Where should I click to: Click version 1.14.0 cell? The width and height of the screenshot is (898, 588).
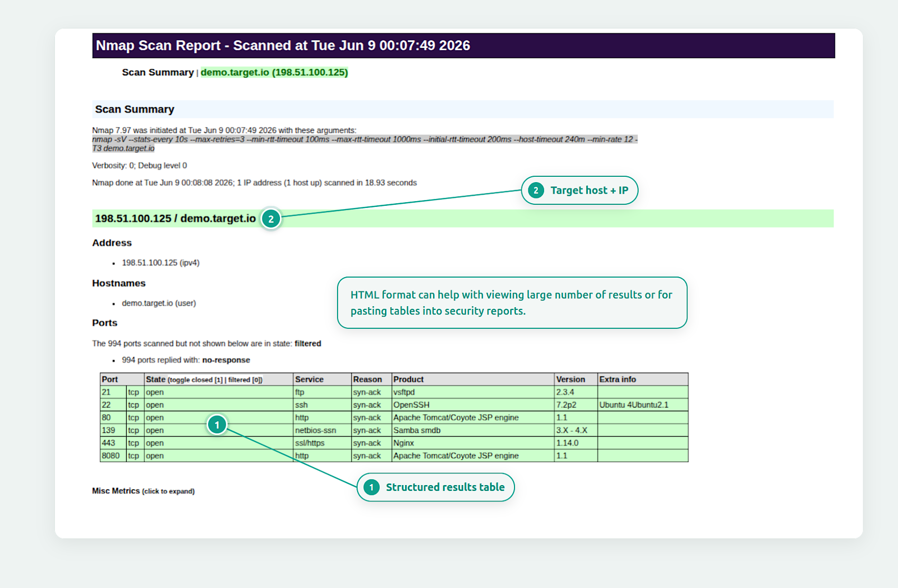point(576,443)
